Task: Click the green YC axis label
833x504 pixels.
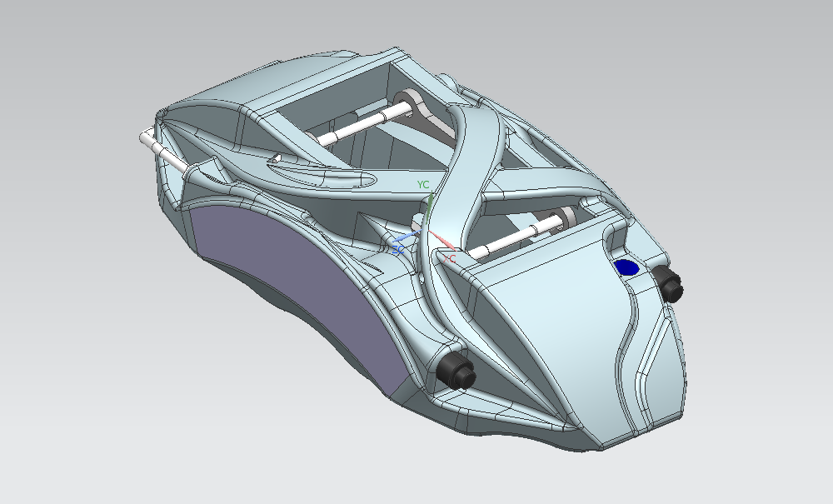Action: coord(423,184)
